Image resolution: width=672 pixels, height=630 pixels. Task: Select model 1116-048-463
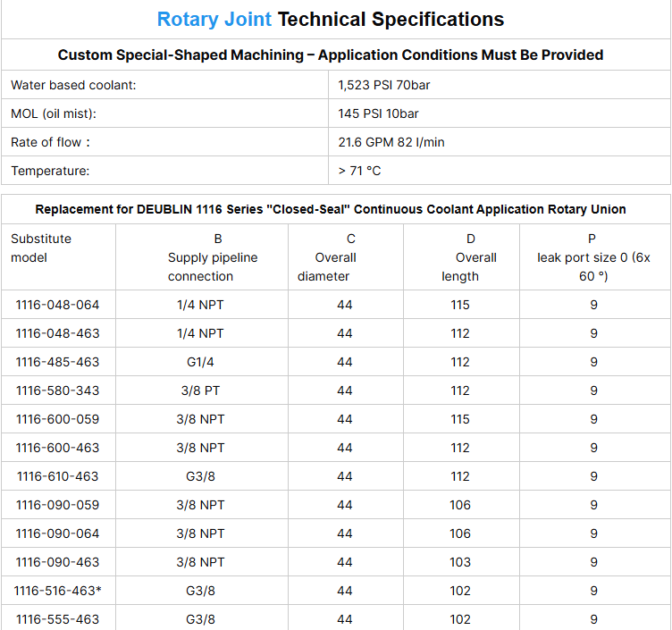57,333
